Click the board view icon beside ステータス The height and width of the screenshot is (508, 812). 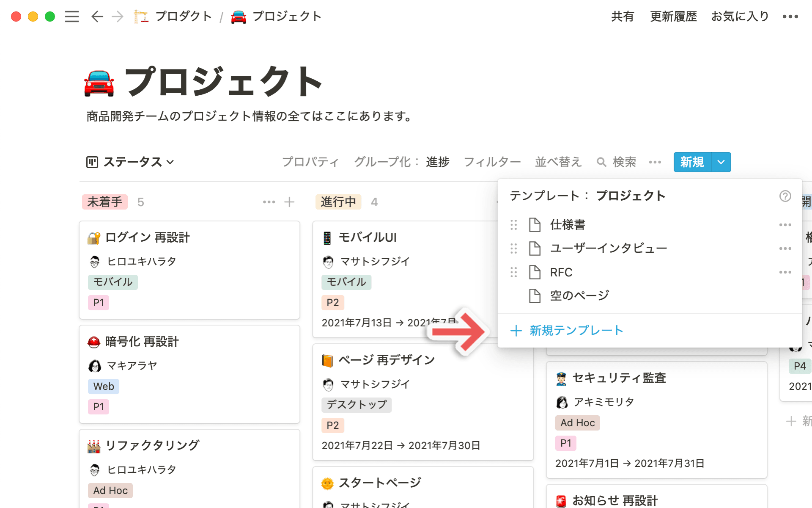coord(93,162)
